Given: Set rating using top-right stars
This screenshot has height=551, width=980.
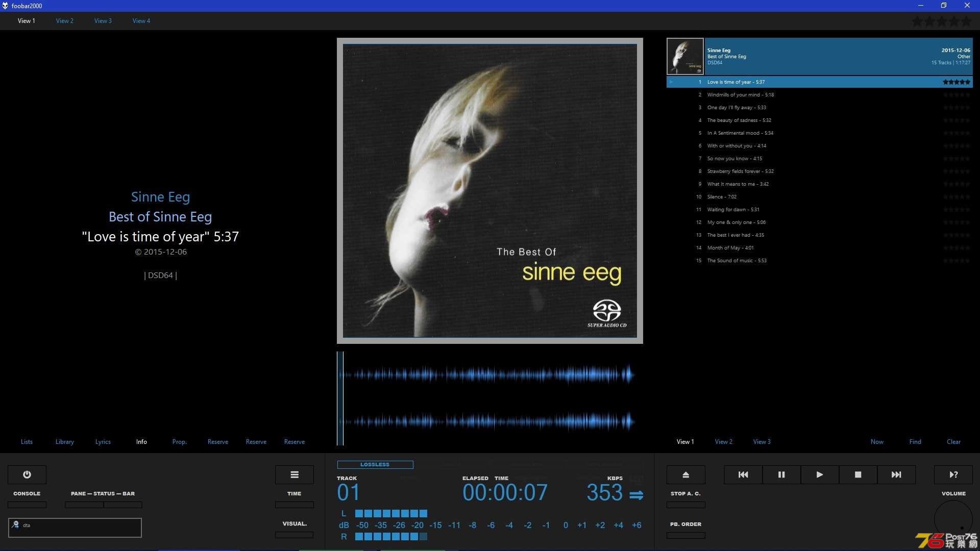Looking at the screenshot, I should pos(942,21).
